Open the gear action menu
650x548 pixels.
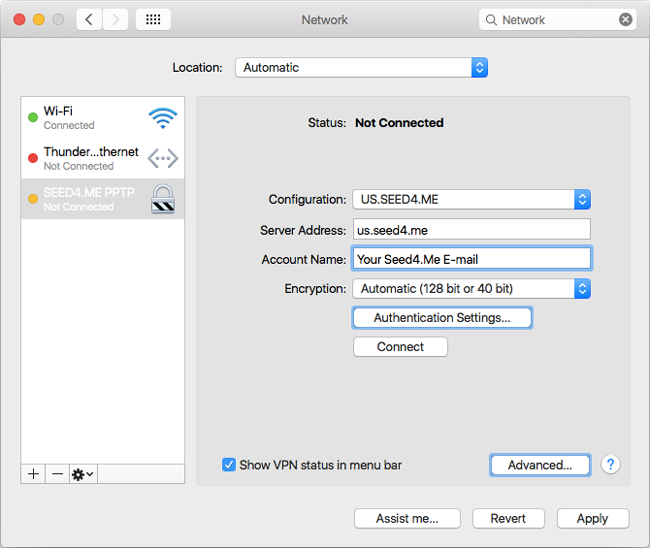(82, 474)
